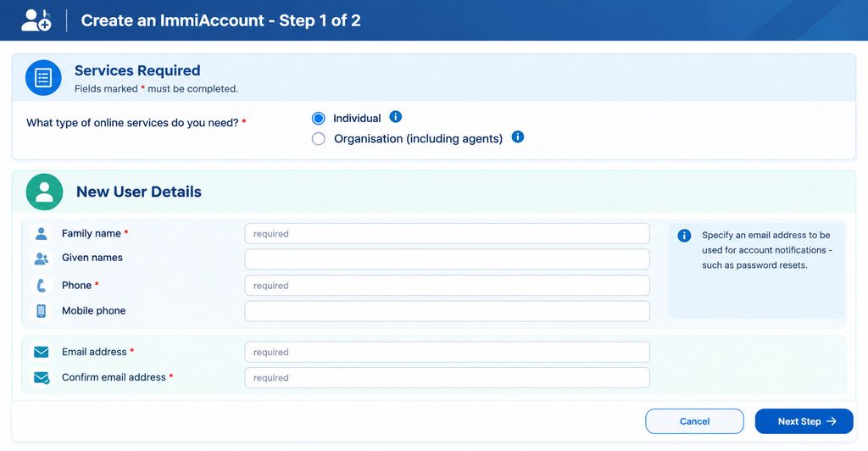
Task: Click the Email address envelope icon
Action: 41,352
